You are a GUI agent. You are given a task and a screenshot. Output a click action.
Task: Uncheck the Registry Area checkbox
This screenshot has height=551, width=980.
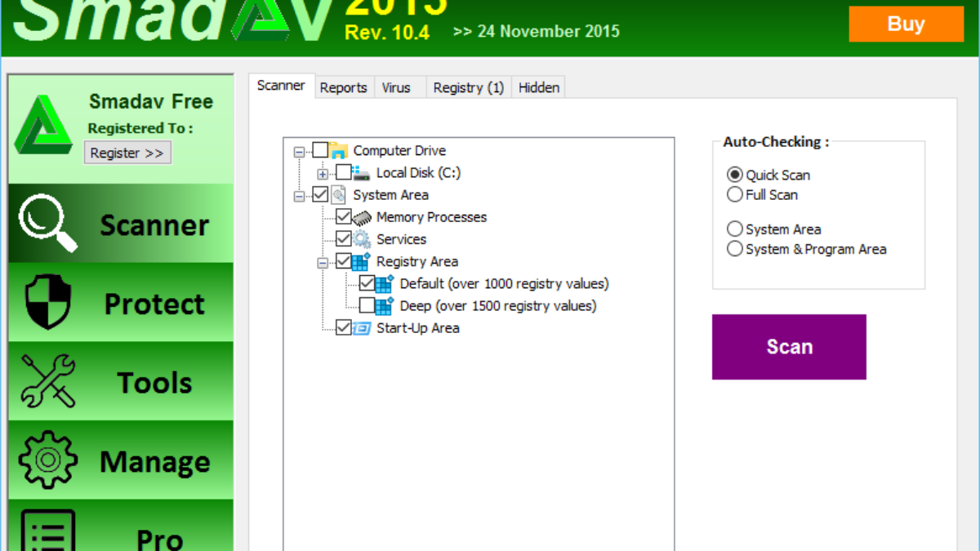[x=344, y=261]
